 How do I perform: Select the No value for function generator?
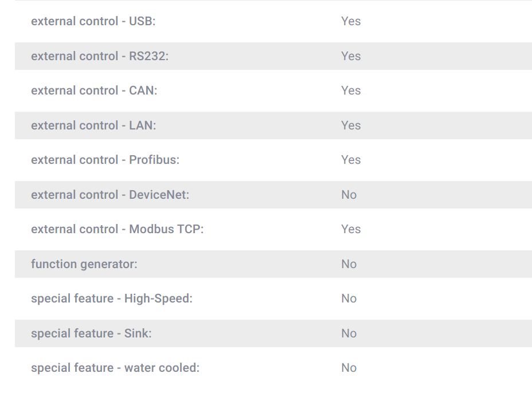[x=349, y=264]
